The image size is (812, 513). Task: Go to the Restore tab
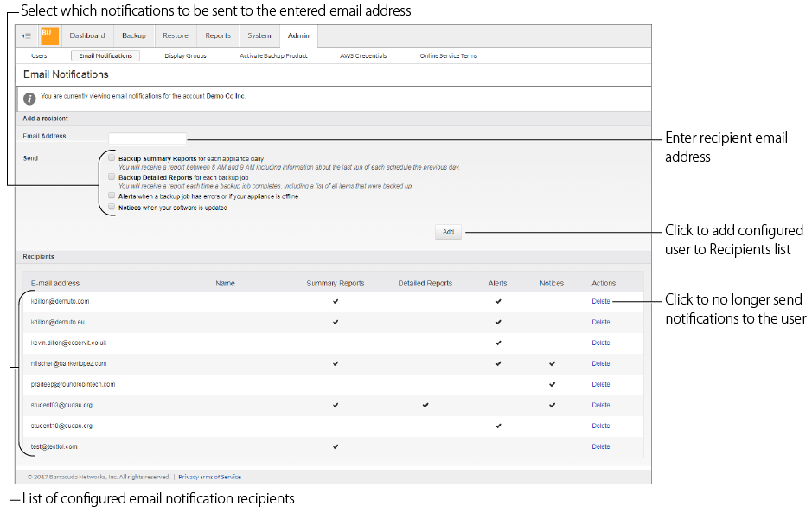[x=176, y=35]
